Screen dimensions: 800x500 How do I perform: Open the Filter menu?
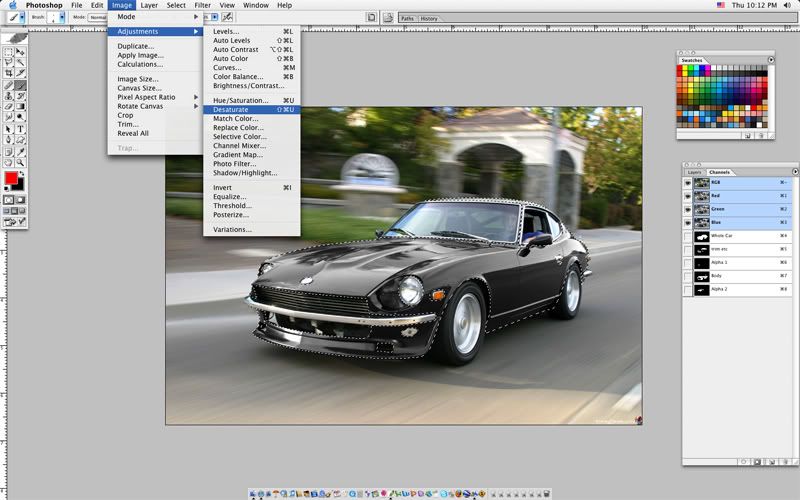(203, 5)
